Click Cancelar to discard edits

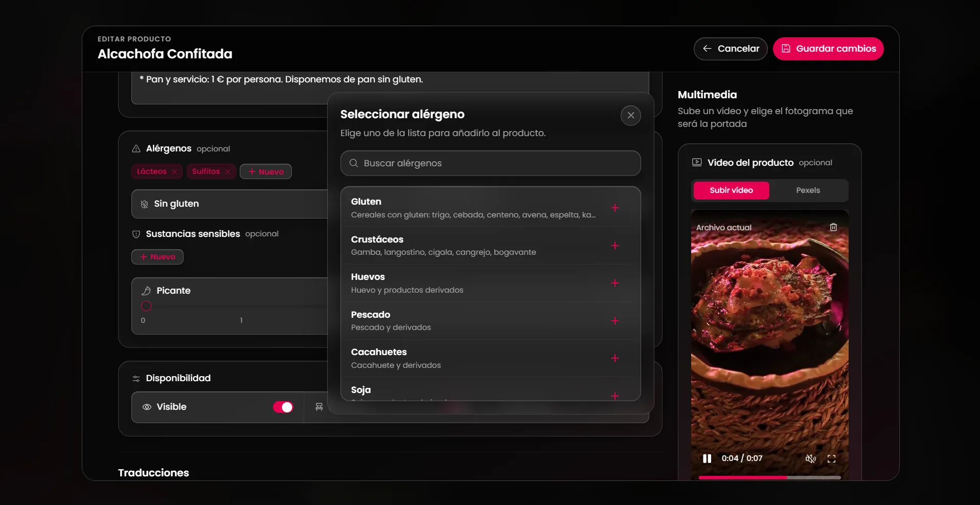[x=731, y=49]
